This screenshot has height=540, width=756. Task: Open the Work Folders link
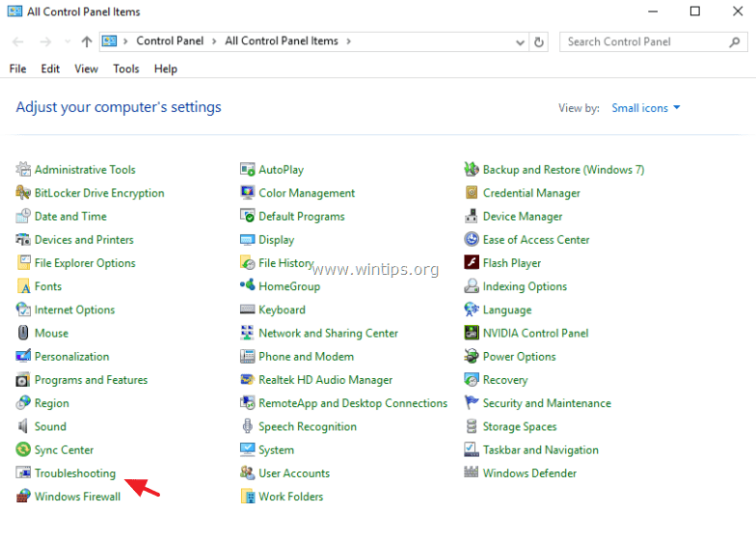[291, 497]
